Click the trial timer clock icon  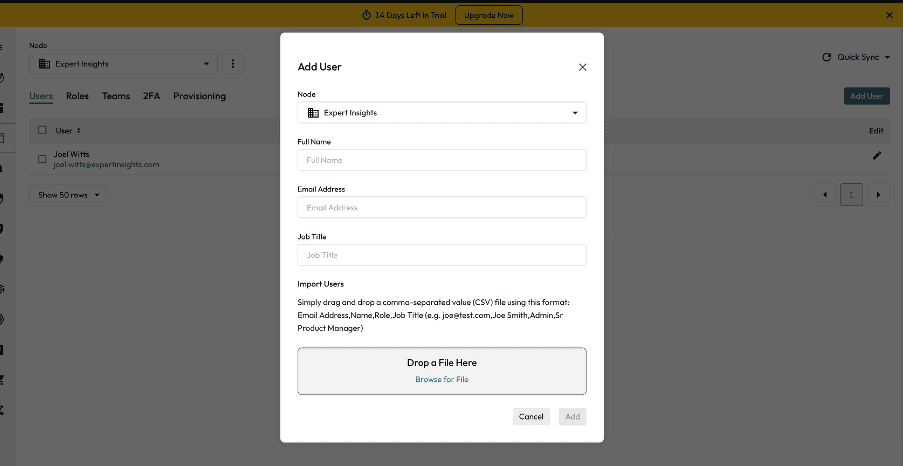366,16
